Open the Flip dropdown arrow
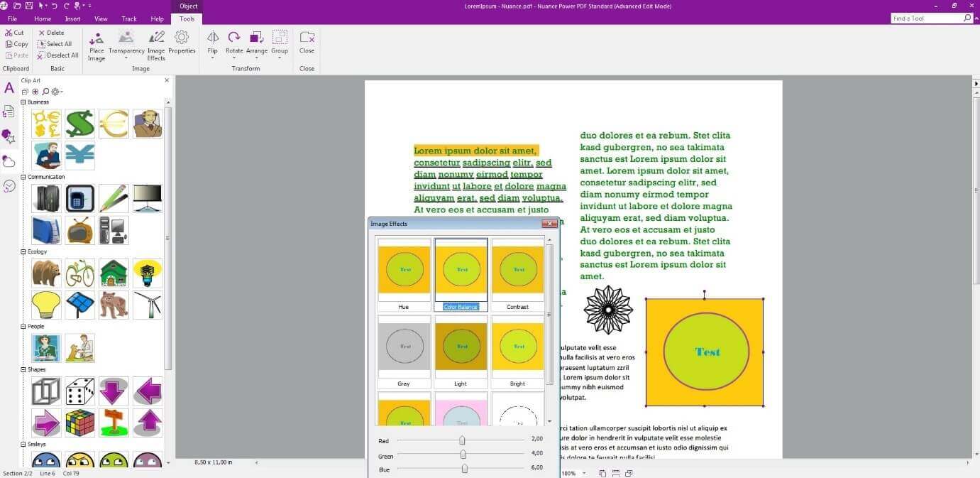980x478 pixels. pyautogui.click(x=212, y=55)
